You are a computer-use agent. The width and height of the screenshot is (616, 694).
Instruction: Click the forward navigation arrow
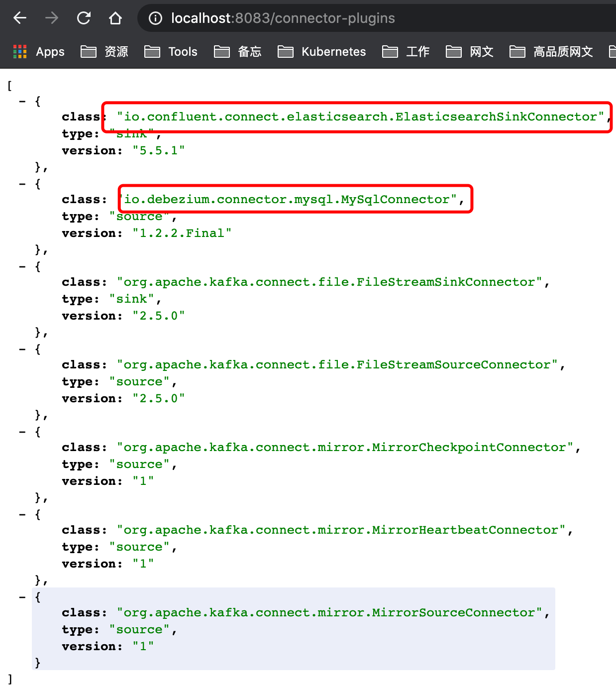coord(52,18)
